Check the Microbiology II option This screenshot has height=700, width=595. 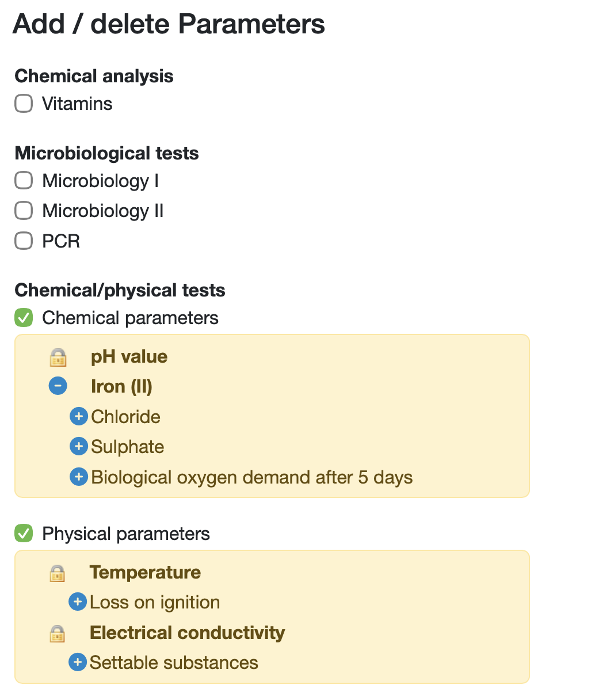coord(24,211)
